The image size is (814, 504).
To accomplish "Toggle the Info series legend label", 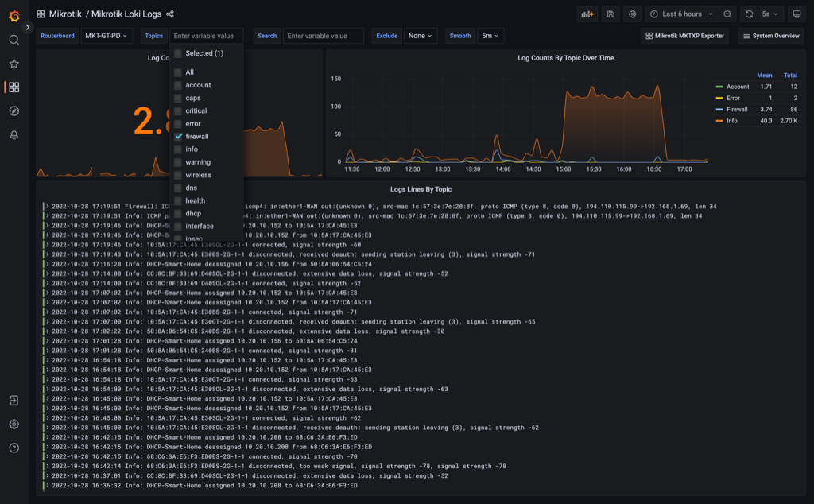I will [731, 121].
